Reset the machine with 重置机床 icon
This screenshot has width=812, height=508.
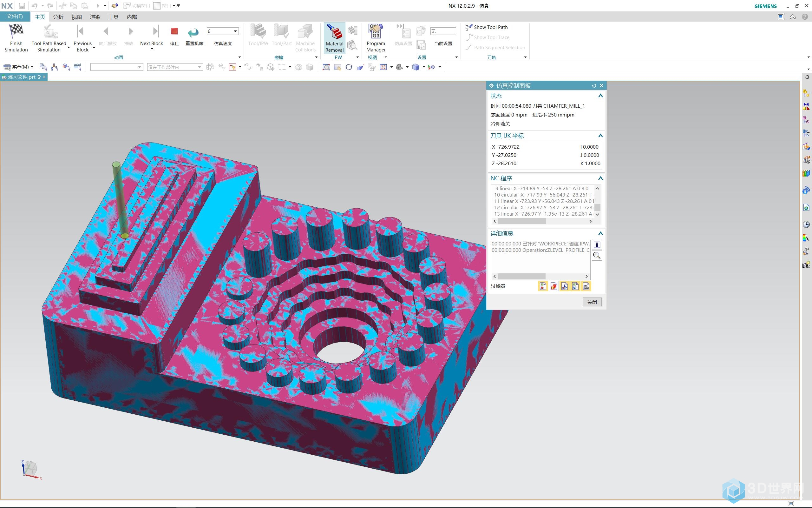[x=193, y=32]
